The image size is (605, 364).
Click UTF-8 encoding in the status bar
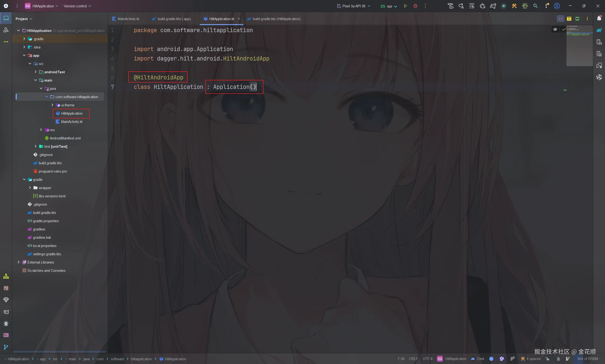tap(427, 359)
